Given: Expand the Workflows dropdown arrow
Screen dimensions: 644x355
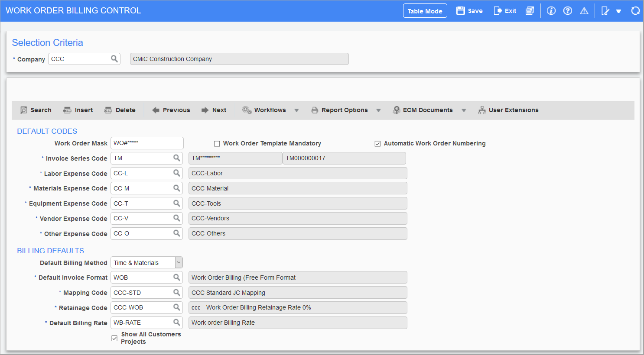Looking at the screenshot, I should (296, 110).
